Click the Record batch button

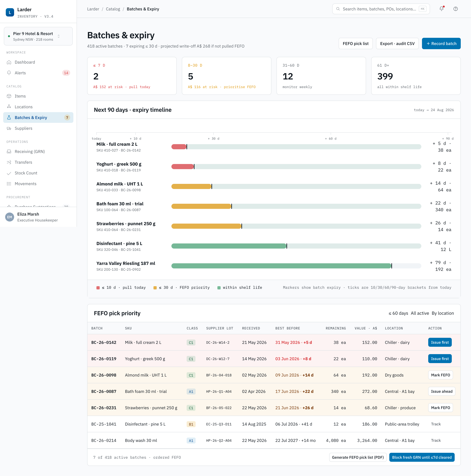coord(441,44)
